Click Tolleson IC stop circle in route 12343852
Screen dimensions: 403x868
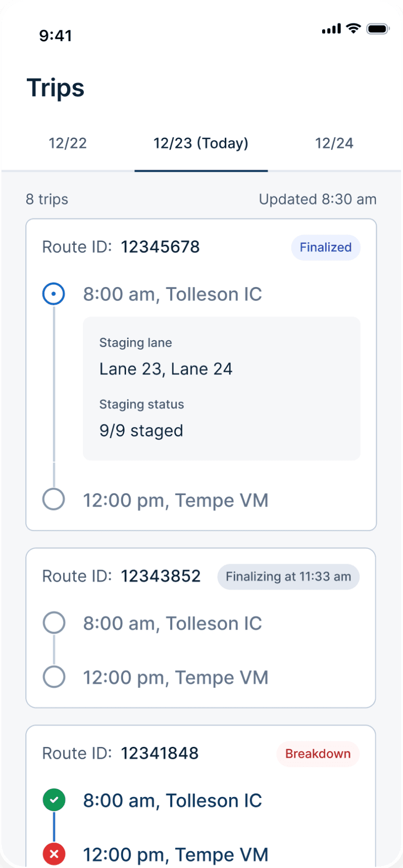[x=54, y=623]
